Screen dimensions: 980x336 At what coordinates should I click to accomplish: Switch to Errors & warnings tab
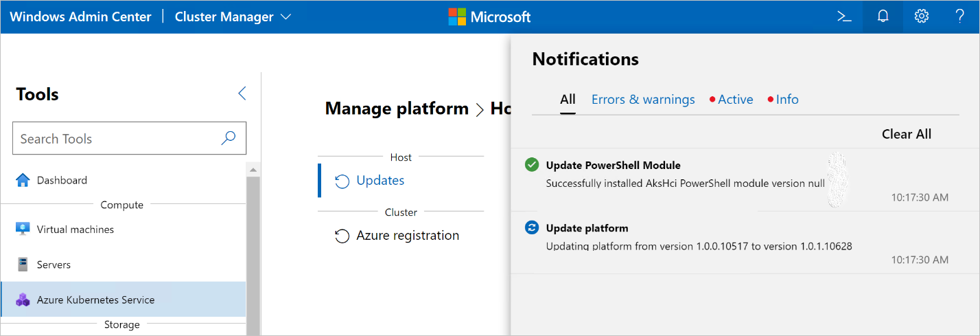[643, 100]
